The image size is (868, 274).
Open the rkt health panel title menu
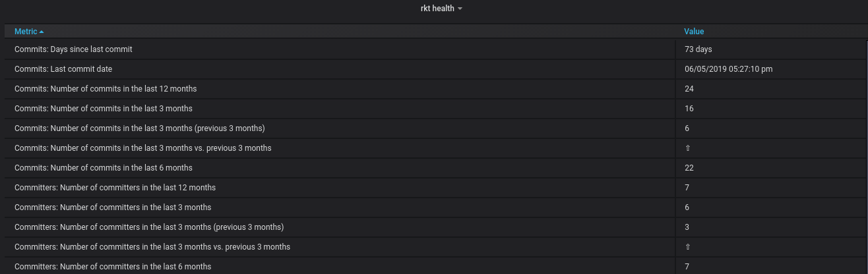point(437,9)
